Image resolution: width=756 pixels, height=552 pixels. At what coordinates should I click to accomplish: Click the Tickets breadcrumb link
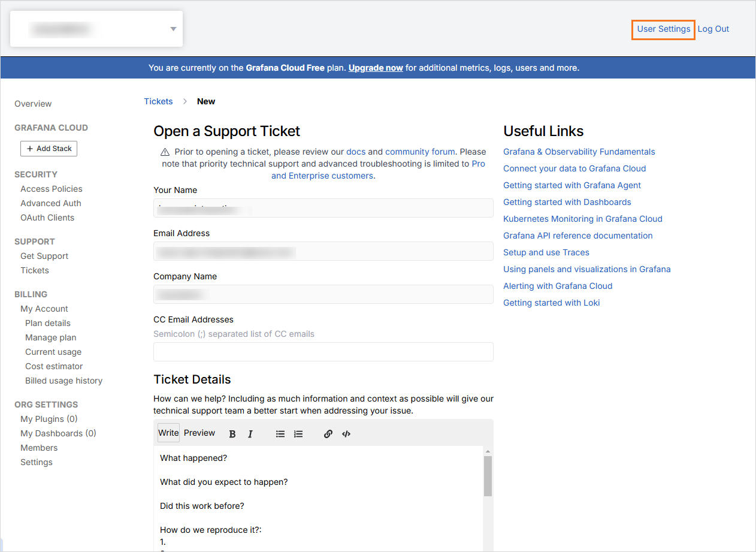158,101
